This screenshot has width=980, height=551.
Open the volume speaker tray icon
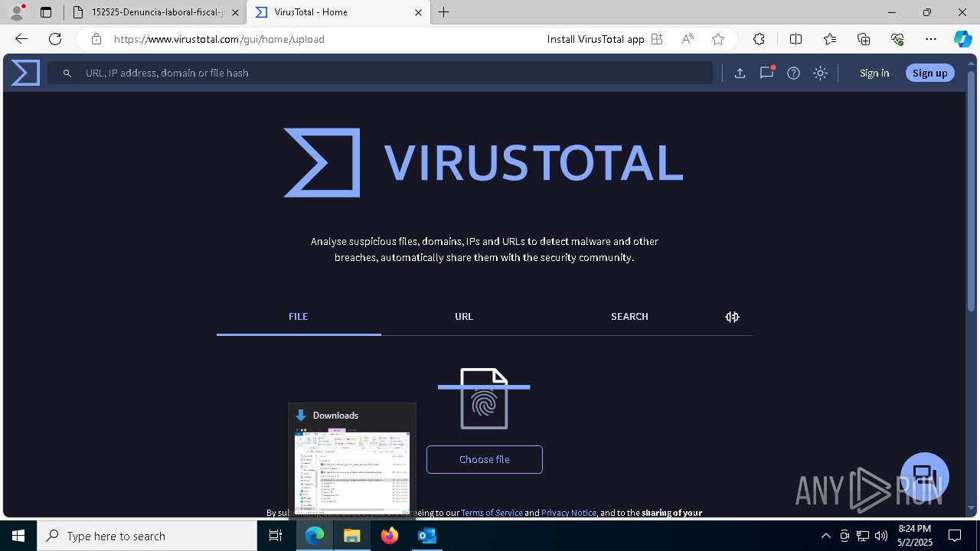pos(881,536)
